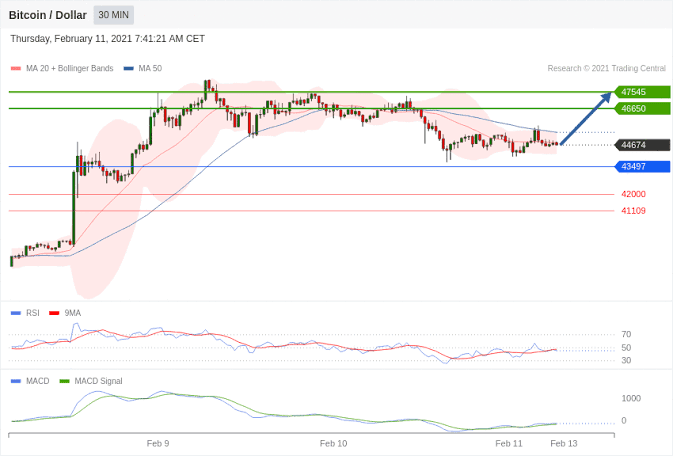The height and width of the screenshot is (456, 673).
Task: Click the MACD 1000 axis label
Action: pyautogui.click(x=631, y=398)
